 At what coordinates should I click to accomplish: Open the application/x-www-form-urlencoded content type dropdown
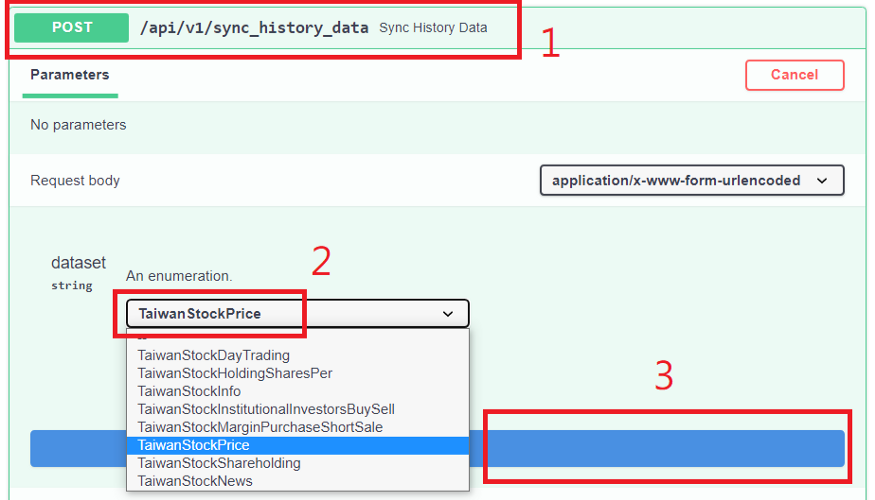tap(691, 181)
